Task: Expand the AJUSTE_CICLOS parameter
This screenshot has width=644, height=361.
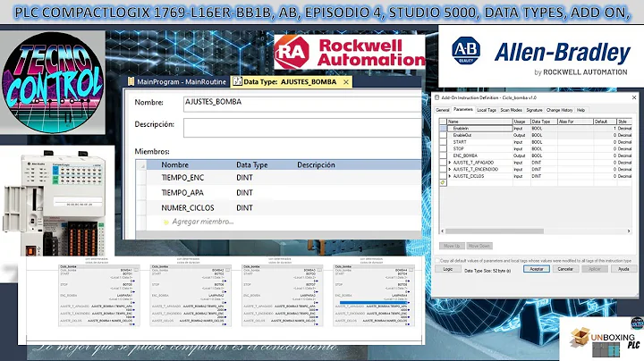Action: point(450,176)
